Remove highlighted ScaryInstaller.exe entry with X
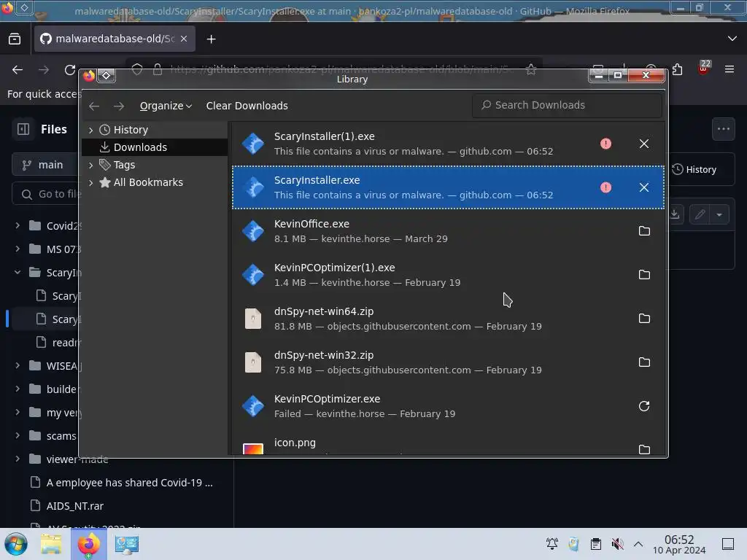747x560 pixels. [x=643, y=187]
